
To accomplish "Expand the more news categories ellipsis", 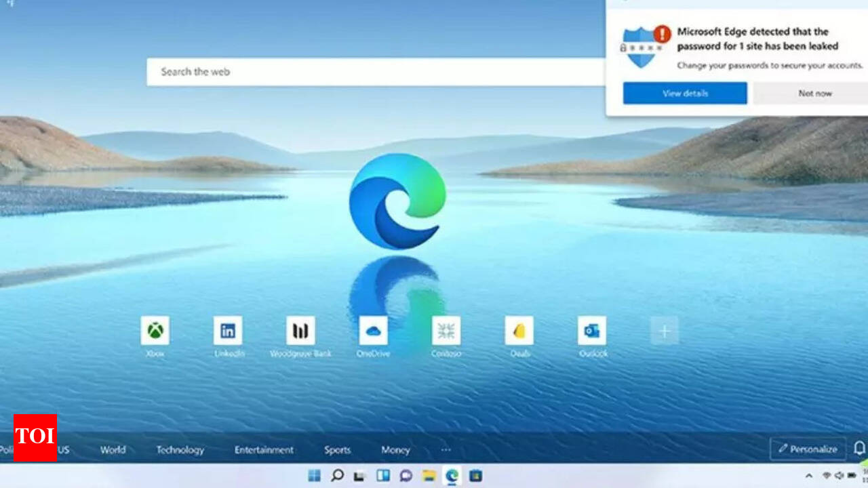I will pyautogui.click(x=446, y=449).
